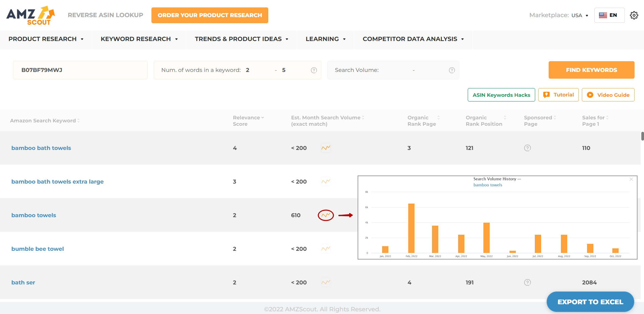The width and height of the screenshot is (644, 314).
Task: Click the question mark in Sponsored Page column for bamboo bath towels
Action: [527, 148]
